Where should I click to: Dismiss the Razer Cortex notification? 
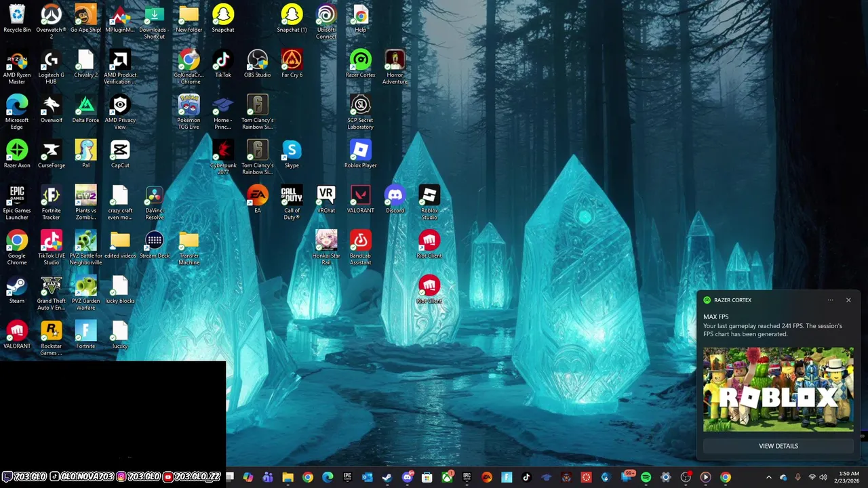(848, 300)
